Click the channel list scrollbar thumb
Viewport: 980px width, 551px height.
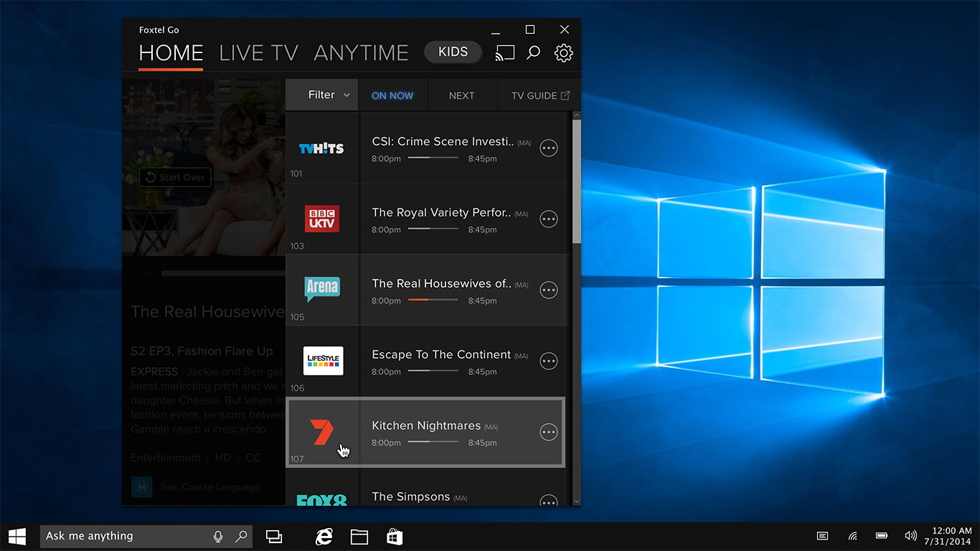[x=576, y=181]
